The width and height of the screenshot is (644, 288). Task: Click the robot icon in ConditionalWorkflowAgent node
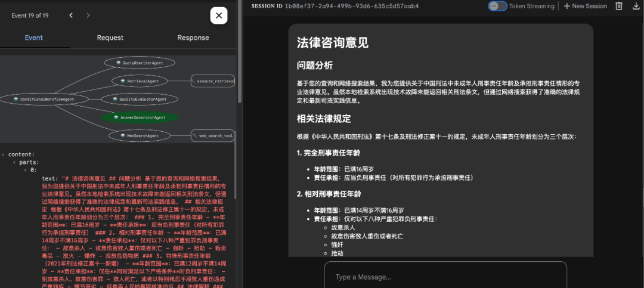pos(16,99)
